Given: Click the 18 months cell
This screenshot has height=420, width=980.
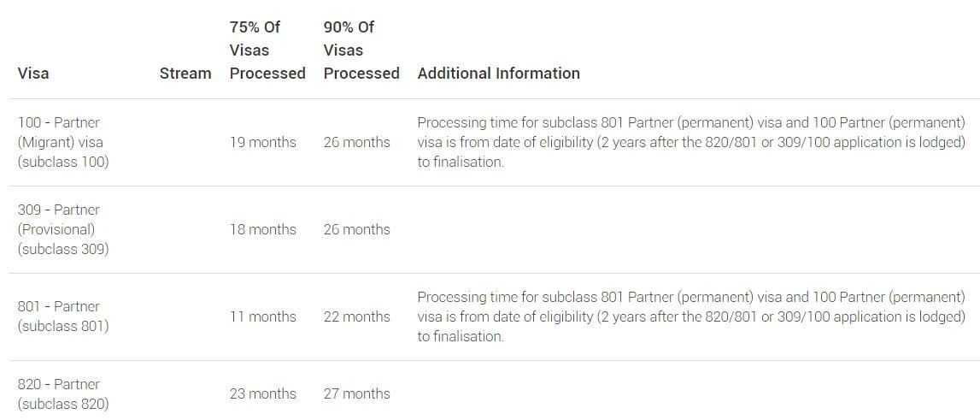Looking at the screenshot, I should point(263,229).
